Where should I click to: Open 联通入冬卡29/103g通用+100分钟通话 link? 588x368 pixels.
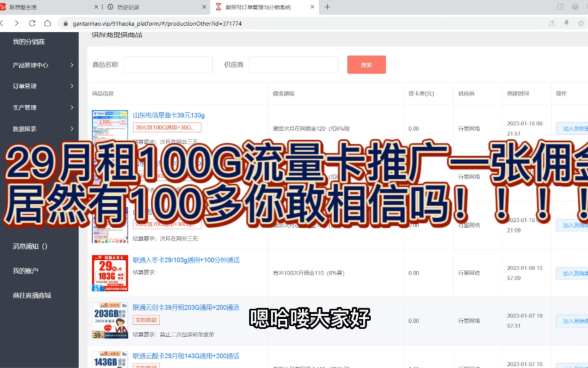(x=186, y=260)
